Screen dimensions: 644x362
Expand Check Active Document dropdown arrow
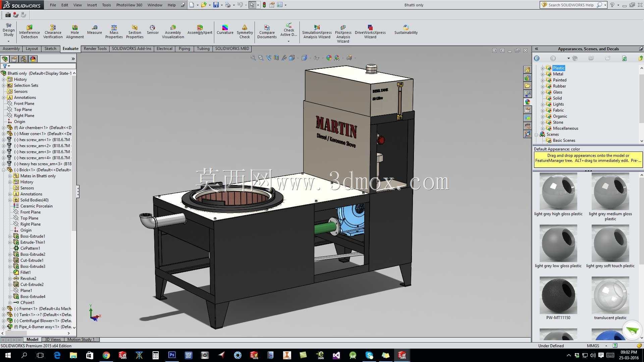[288, 42]
